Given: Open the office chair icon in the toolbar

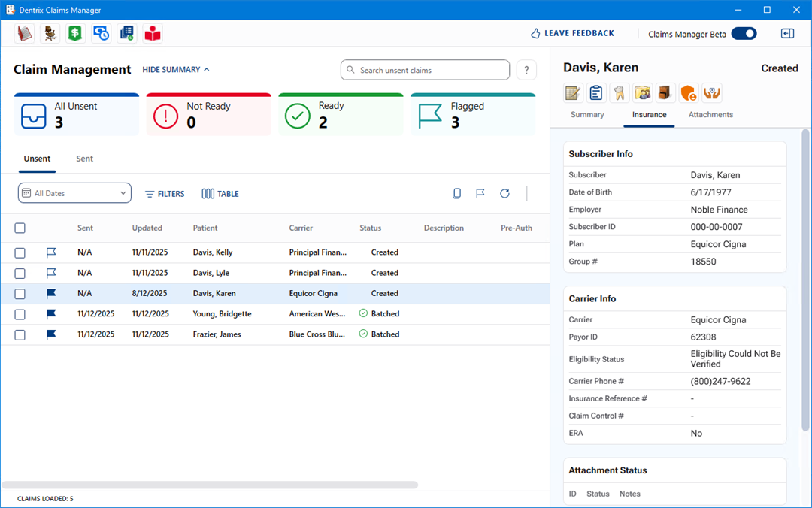Looking at the screenshot, I should [50, 34].
